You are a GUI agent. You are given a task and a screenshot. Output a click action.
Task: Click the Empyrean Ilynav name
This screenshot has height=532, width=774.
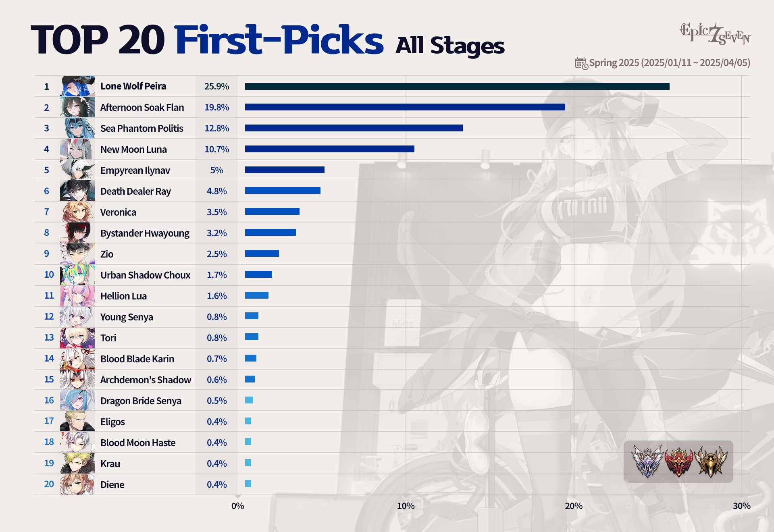(135, 170)
